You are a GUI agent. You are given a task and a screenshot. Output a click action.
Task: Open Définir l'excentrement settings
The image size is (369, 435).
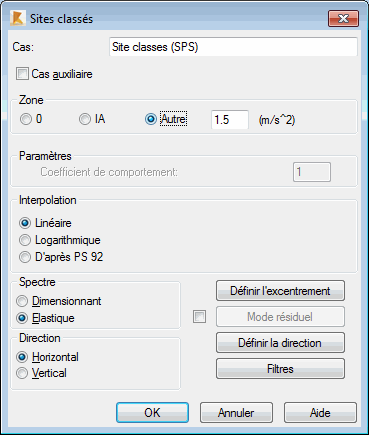tap(280, 291)
